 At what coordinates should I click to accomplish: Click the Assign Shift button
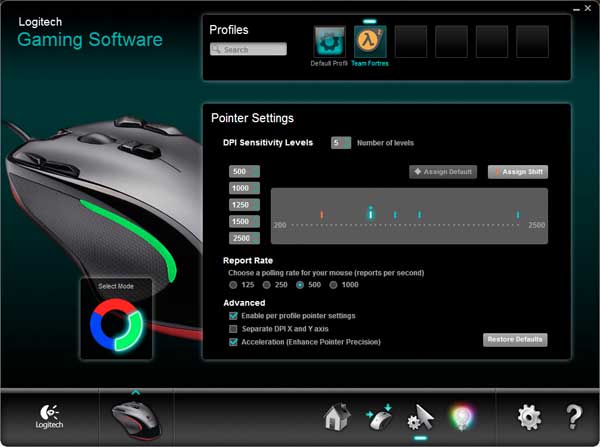pos(518,172)
